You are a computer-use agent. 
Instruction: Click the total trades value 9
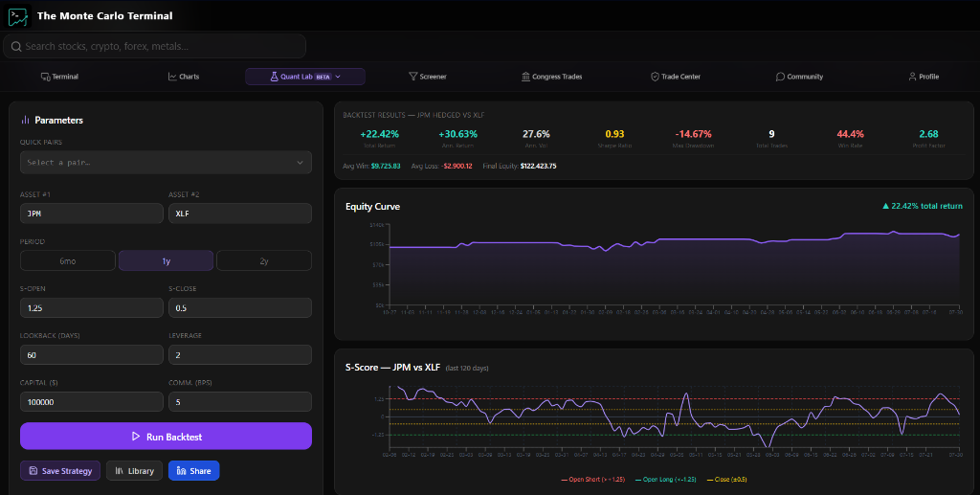pyautogui.click(x=772, y=134)
